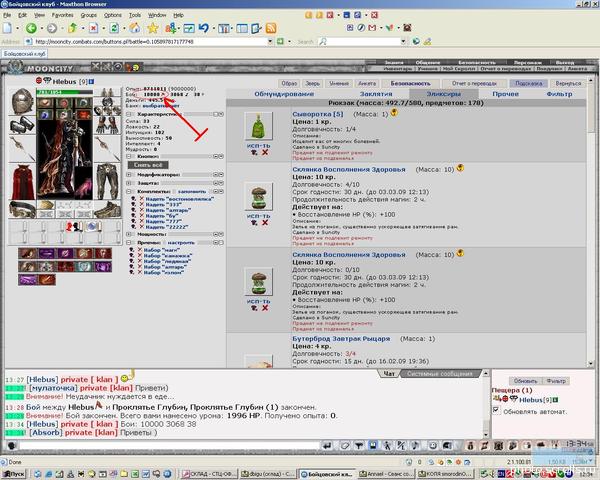600x480 pixels.
Task: Click the chat filter funnel icon
Action: point(359,446)
